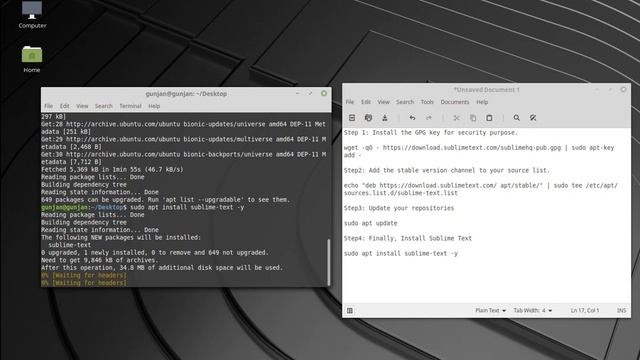
Task: Click terminal line '649 packages can be upgraded'
Action: [x=165, y=200]
